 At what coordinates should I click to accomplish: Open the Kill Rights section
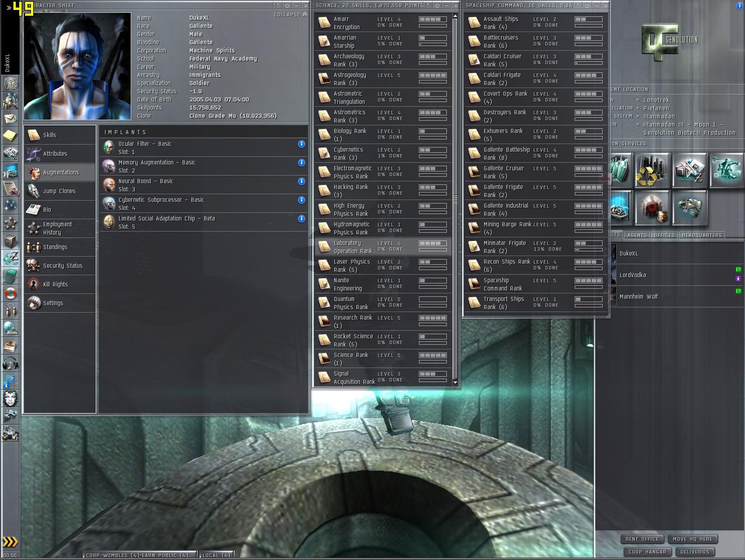point(60,284)
